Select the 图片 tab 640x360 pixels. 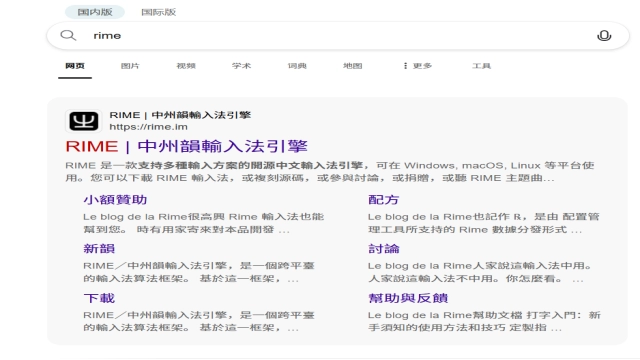pyautogui.click(x=130, y=66)
